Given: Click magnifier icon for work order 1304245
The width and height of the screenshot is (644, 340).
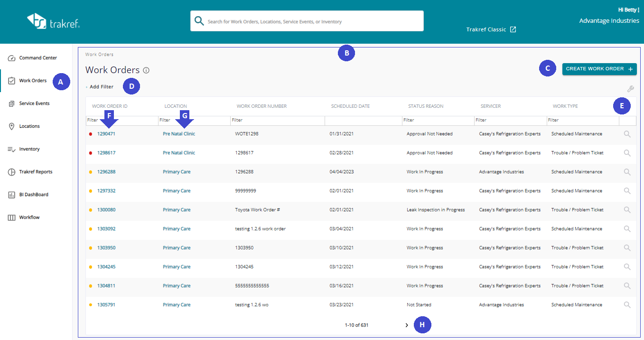Looking at the screenshot, I should (x=627, y=267).
